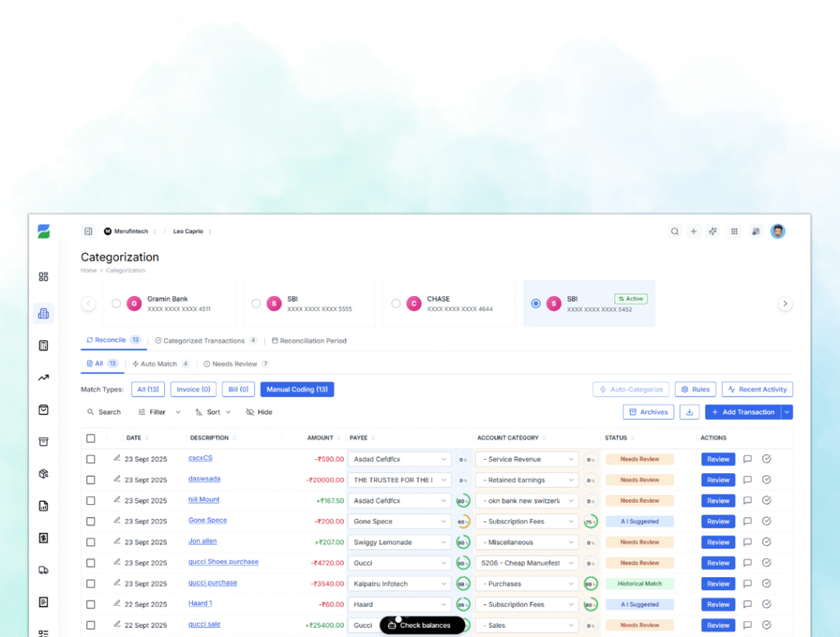Click the pencil edit icon for cscxCS row
This screenshot has width=840, height=637.
116,458
